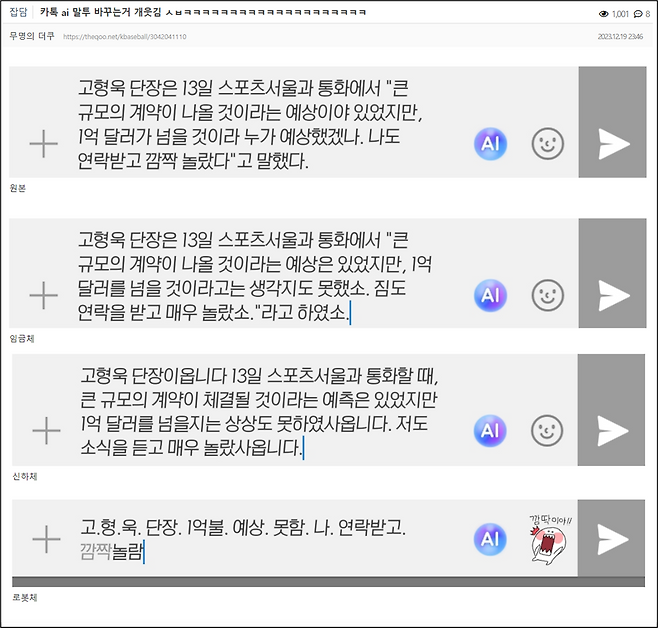
Task: Click the smiley icon in the 신하체 message box
Action: (x=547, y=430)
